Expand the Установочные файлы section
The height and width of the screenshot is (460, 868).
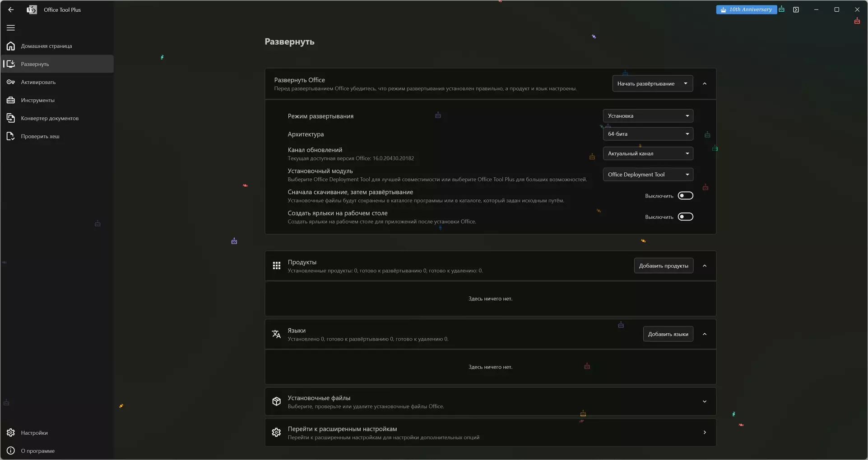point(705,401)
